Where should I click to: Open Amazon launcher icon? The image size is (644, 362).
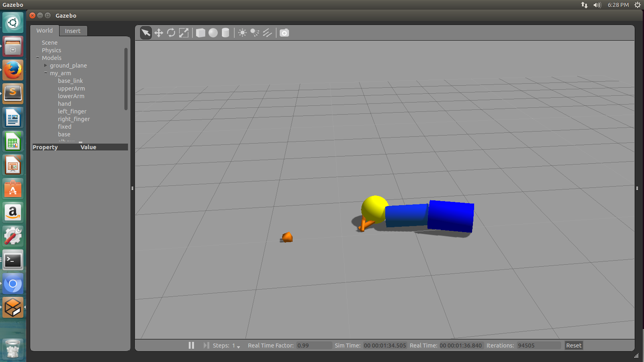pos(13,212)
